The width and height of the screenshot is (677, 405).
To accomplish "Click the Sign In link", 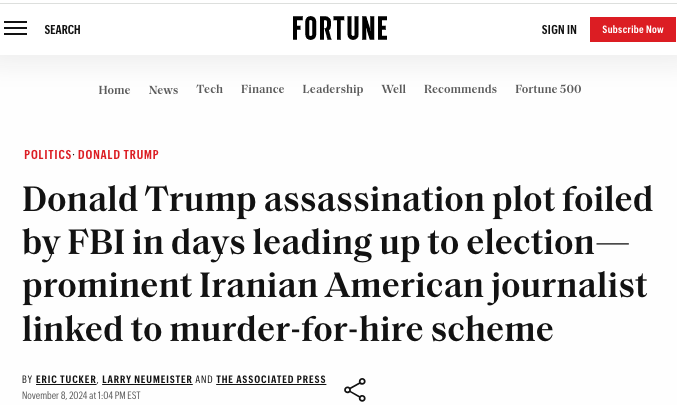I will (559, 30).
